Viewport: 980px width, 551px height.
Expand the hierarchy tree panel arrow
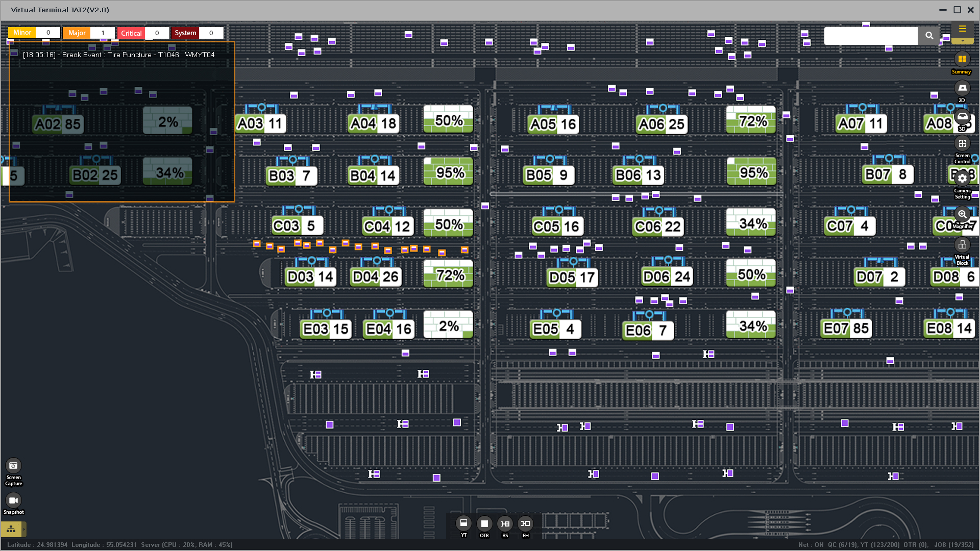click(x=24, y=529)
